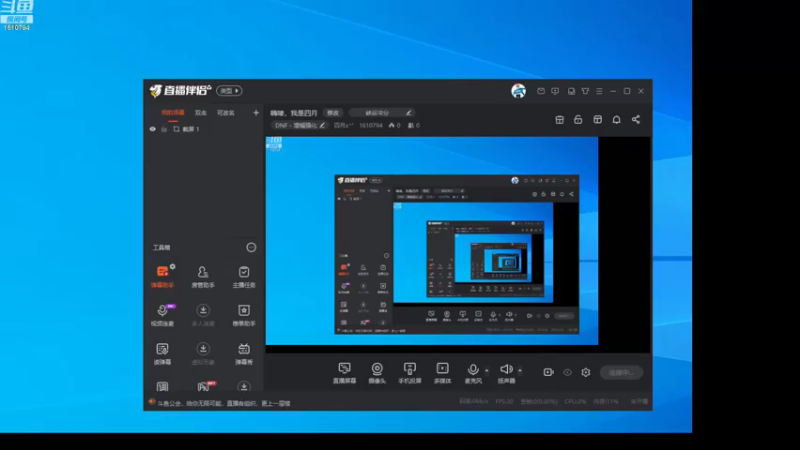Open the share icon in header
800x450 pixels.
(x=636, y=119)
